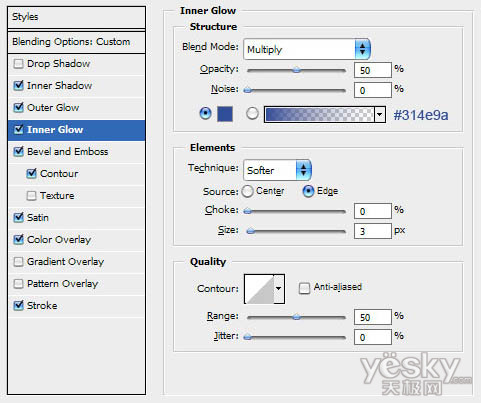
Task: Choose the gradient glow radio button
Action: point(252,113)
